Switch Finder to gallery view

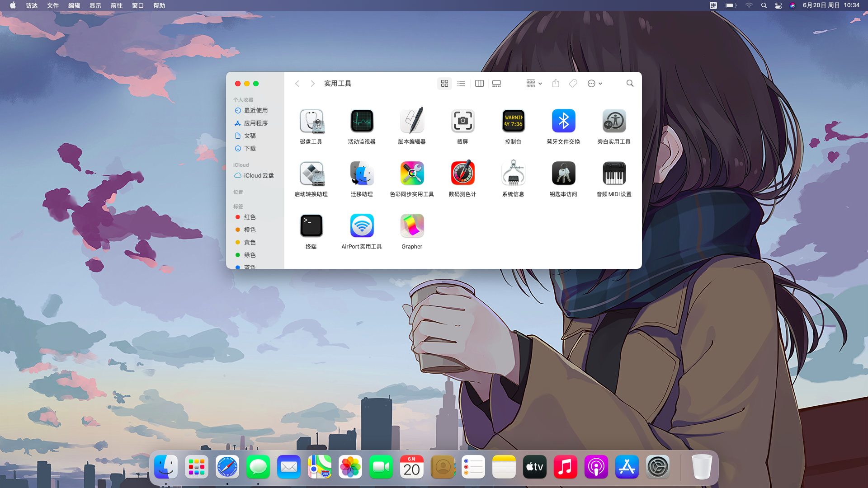[496, 84]
